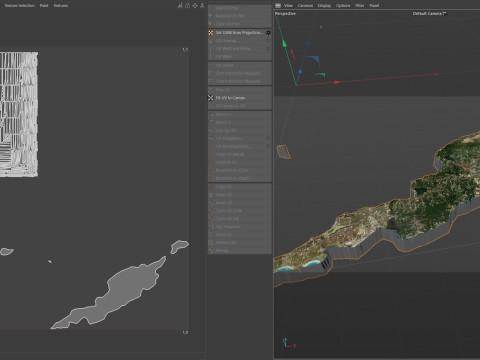The image size is (480, 360).
Task: Open the viewport Display menu
Action: pyautogui.click(x=324, y=6)
